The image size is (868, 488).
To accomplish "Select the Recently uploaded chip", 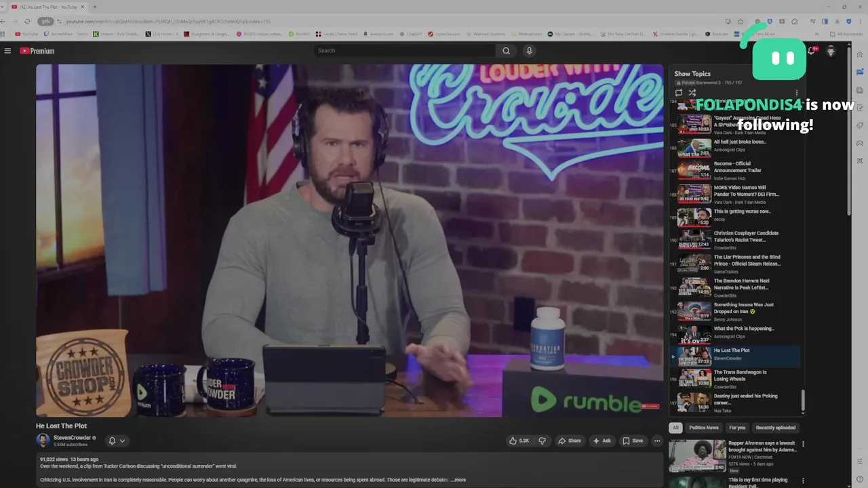I will [776, 428].
